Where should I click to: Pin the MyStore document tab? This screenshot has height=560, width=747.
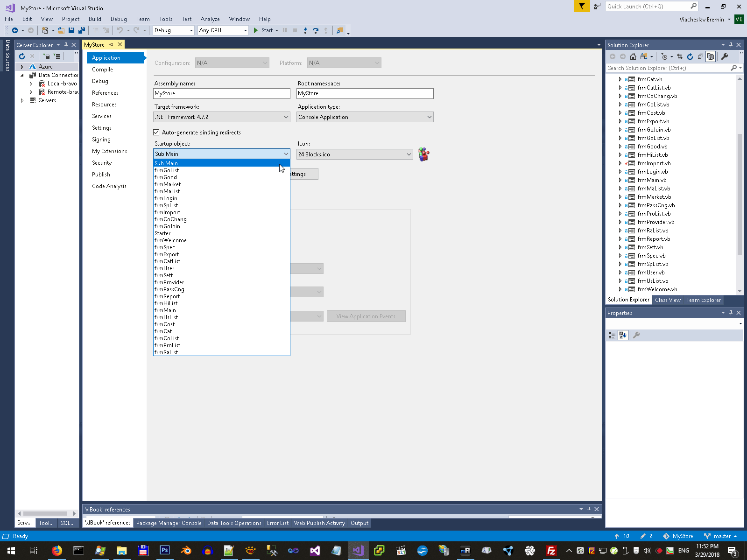(112, 45)
